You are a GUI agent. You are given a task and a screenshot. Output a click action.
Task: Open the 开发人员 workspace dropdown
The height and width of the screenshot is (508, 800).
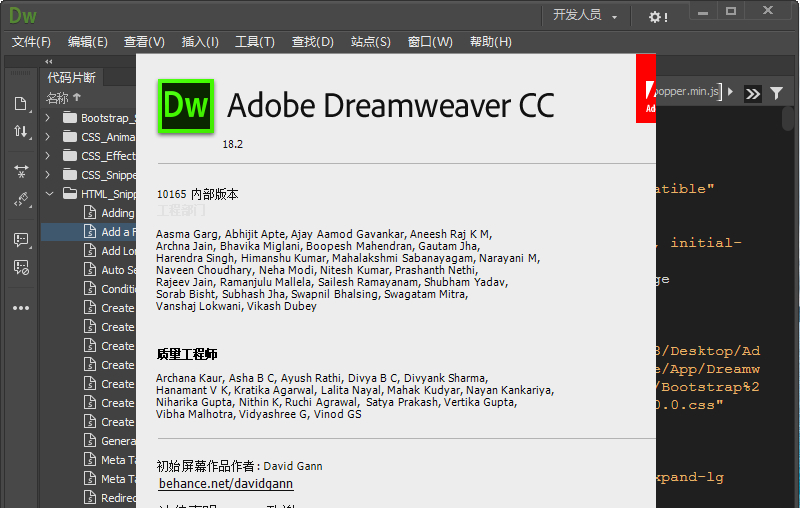pyautogui.click(x=585, y=15)
